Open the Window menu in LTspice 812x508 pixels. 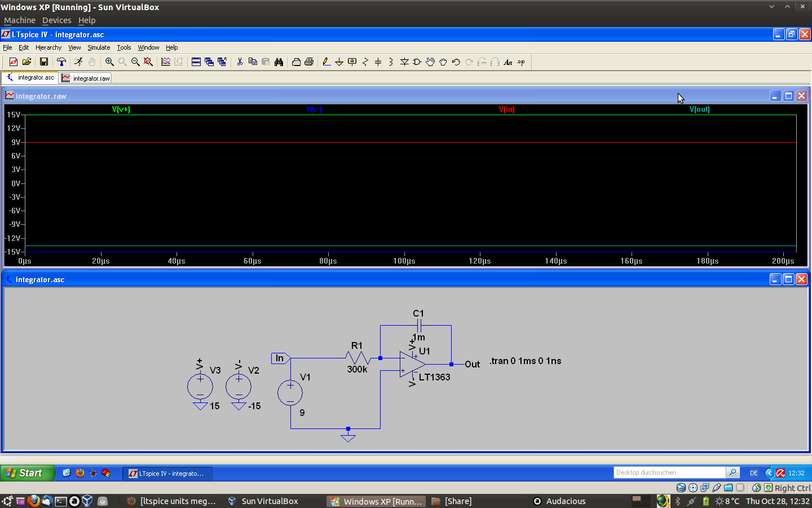click(148, 47)
